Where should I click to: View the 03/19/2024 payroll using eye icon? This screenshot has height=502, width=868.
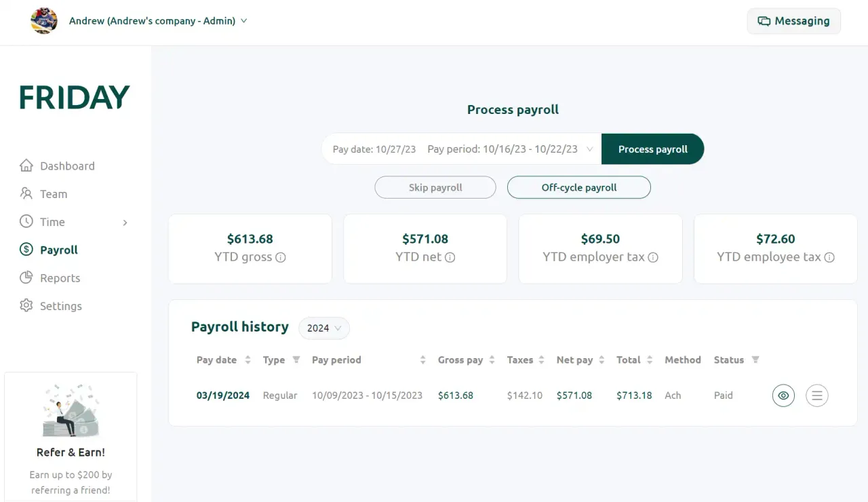pos(783,395)
